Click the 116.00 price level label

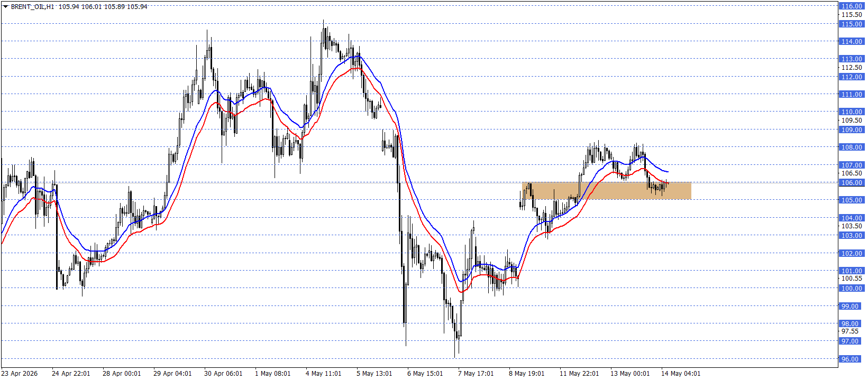click(852, 6)
